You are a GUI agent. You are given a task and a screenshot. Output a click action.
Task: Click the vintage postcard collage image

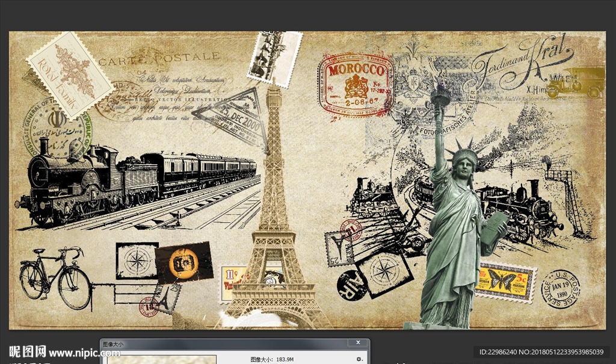point(307,180)
